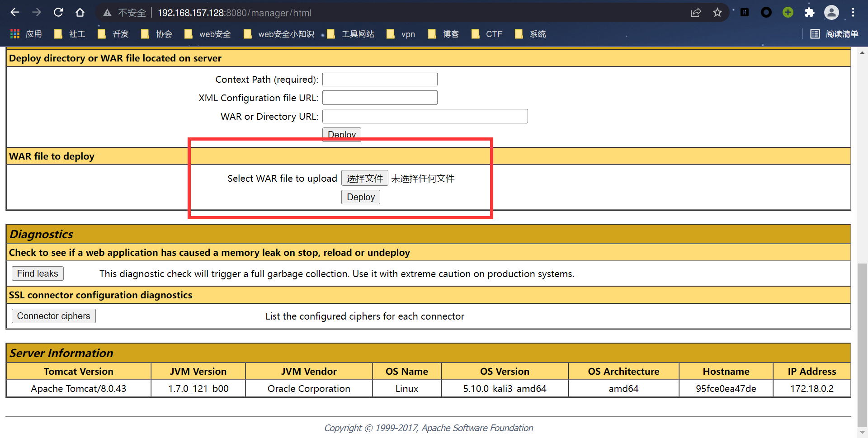Click the Linux OS Name cell

tap(407, 389)
